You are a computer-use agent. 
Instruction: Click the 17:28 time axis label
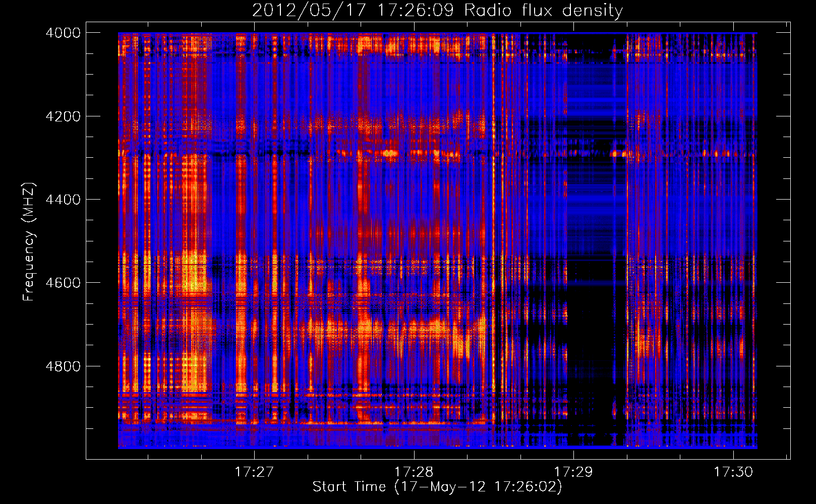pos(414,472)
